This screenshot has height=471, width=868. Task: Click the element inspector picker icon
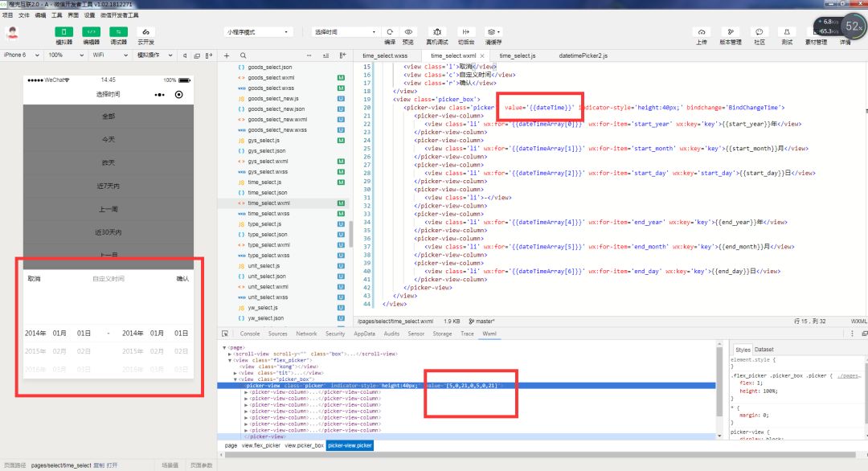pos(225,334)
